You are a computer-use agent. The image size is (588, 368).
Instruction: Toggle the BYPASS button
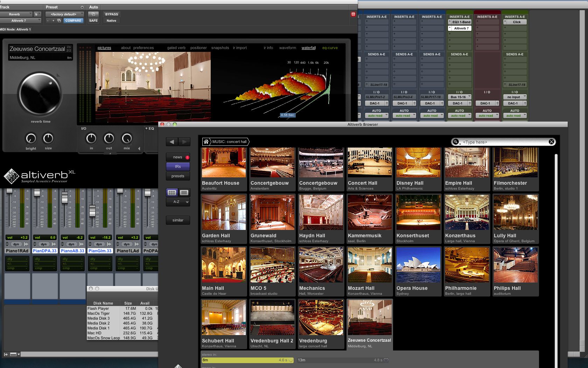112,14
